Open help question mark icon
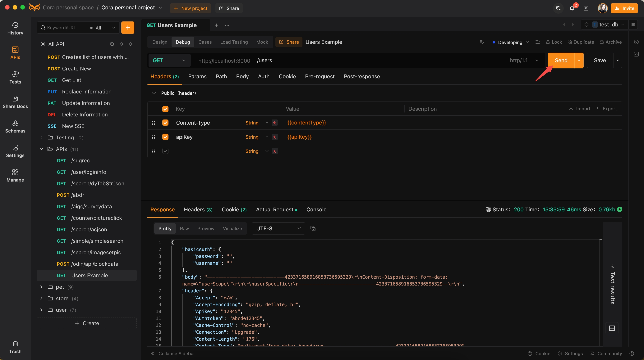 click(632, 353)
